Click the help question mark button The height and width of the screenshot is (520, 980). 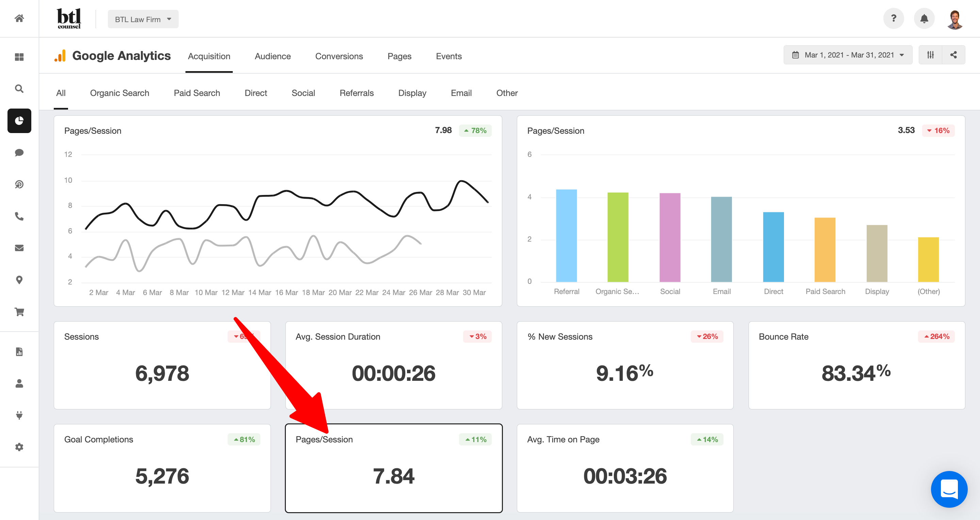(894, 18)
